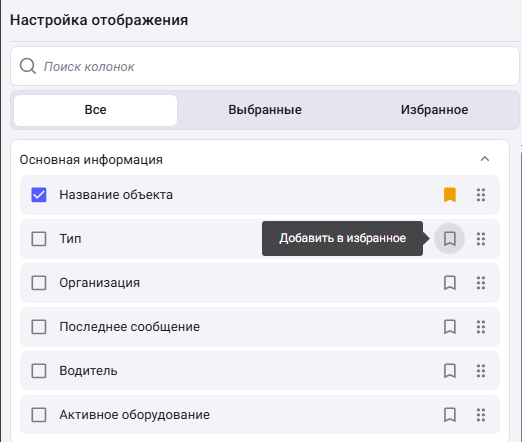Click the drag handle for Тип row

[x=481, y=239]
